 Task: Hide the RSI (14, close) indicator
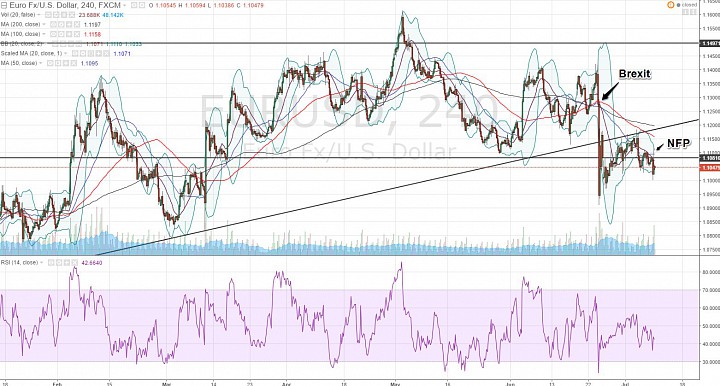(x=51, y=263)
